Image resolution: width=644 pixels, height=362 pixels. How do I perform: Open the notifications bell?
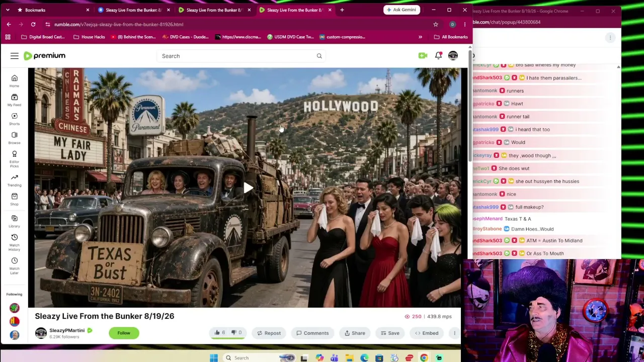pyautogui.click(x=438, y=56)
